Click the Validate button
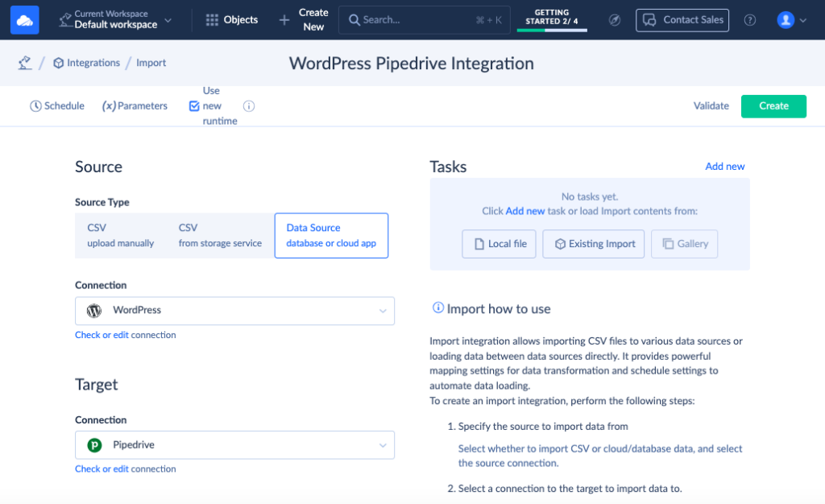The height and width of the screenshot is (504, 825). [711, 105]
